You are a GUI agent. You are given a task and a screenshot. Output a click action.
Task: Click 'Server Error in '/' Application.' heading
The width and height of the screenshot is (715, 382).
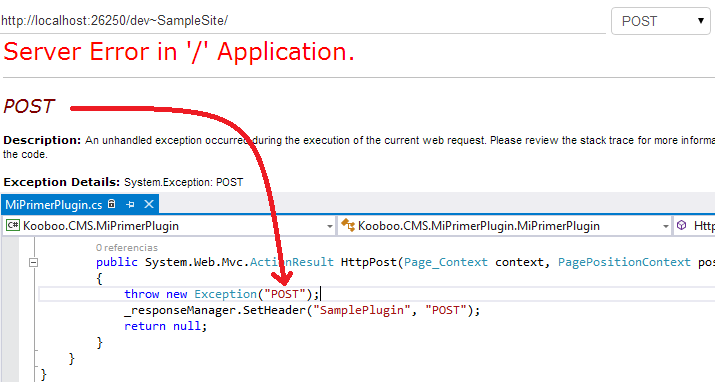pyautogui.click(x=179, y=52)
